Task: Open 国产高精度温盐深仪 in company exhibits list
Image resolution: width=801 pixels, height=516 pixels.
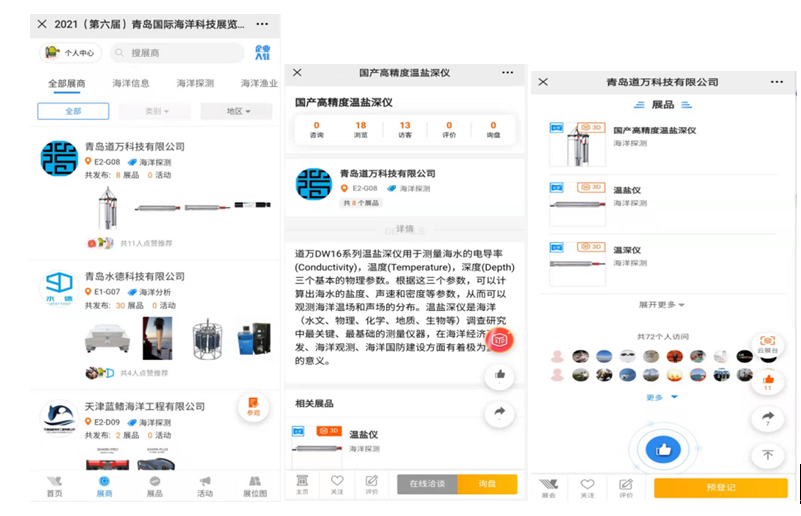Action: (x=663, y=144)
